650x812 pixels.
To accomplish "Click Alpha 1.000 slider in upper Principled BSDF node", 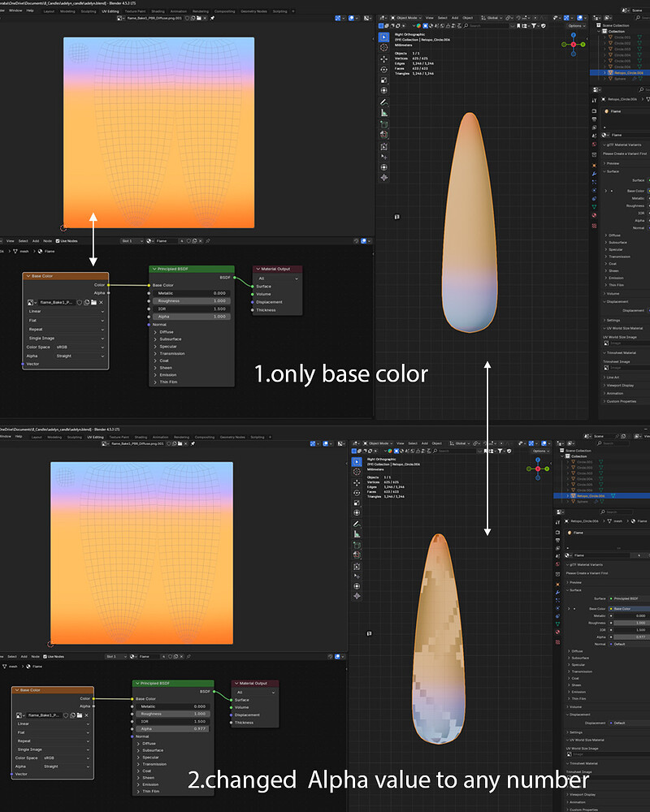I will (191, 317).
